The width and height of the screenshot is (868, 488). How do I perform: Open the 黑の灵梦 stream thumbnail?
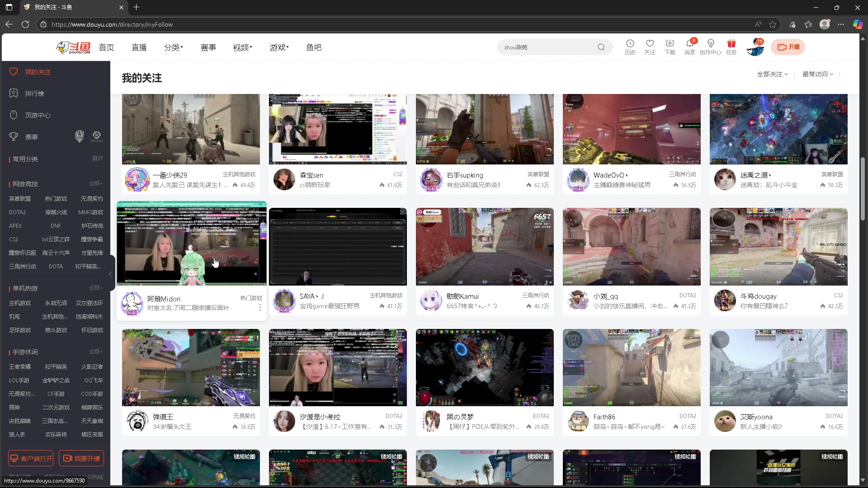tap(485, 367)
